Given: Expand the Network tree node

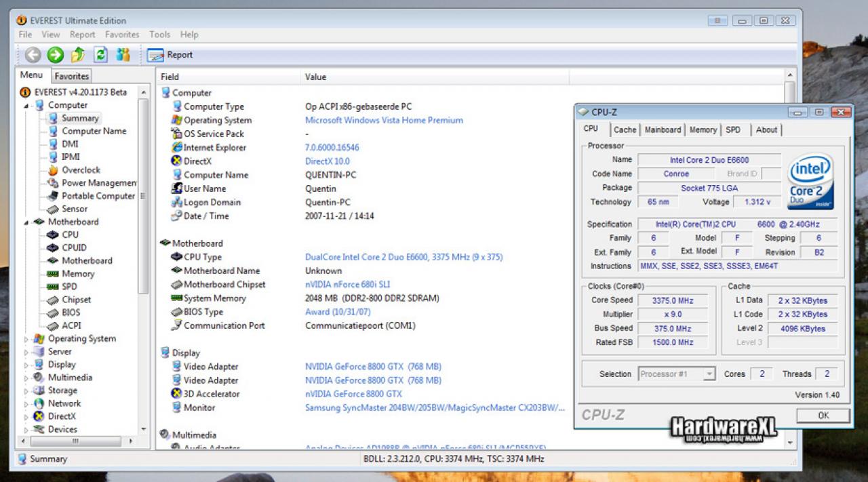Looking at the screenshot, I should point(27,403).
